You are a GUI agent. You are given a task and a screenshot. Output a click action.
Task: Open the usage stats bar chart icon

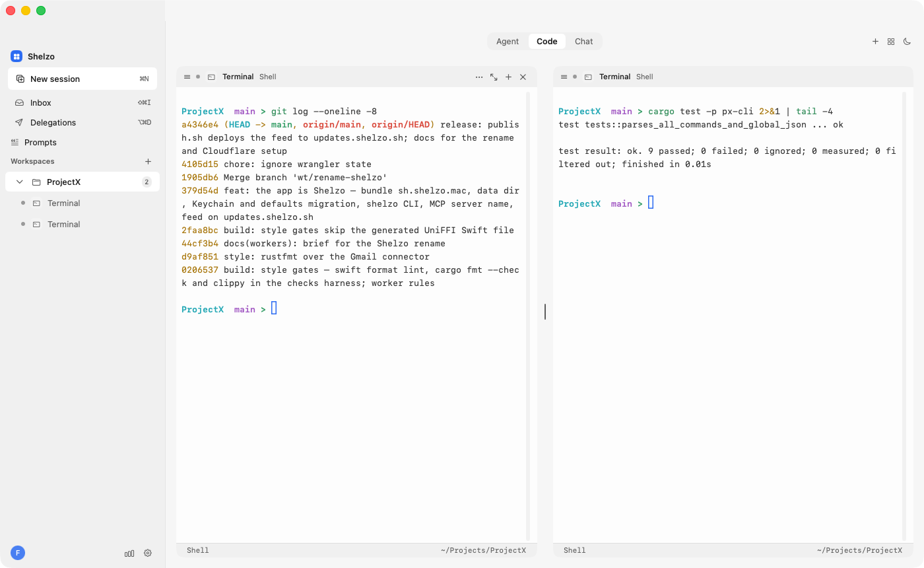(129, 553)
